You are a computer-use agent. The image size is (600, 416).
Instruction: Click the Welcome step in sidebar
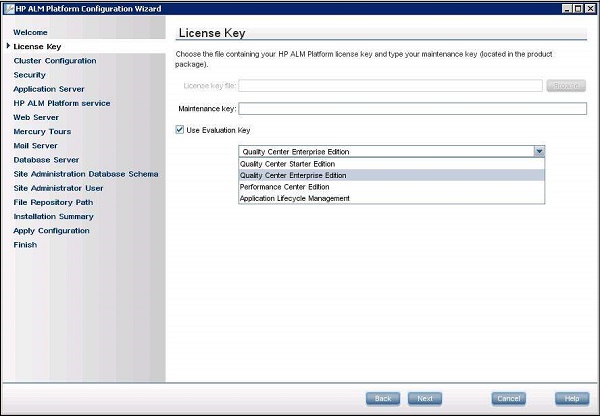[x=30, y=33]
